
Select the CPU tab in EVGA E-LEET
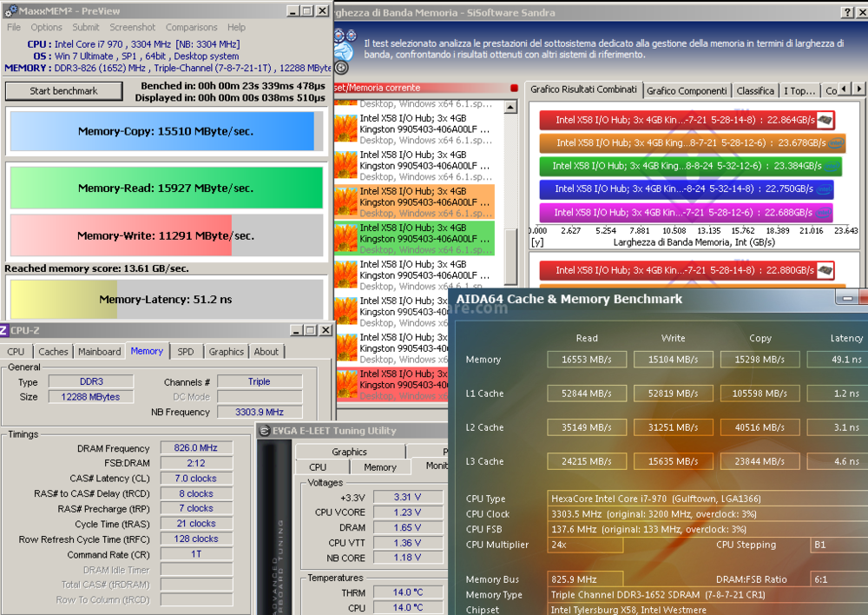pyautogui.click(x=318, y=467)
